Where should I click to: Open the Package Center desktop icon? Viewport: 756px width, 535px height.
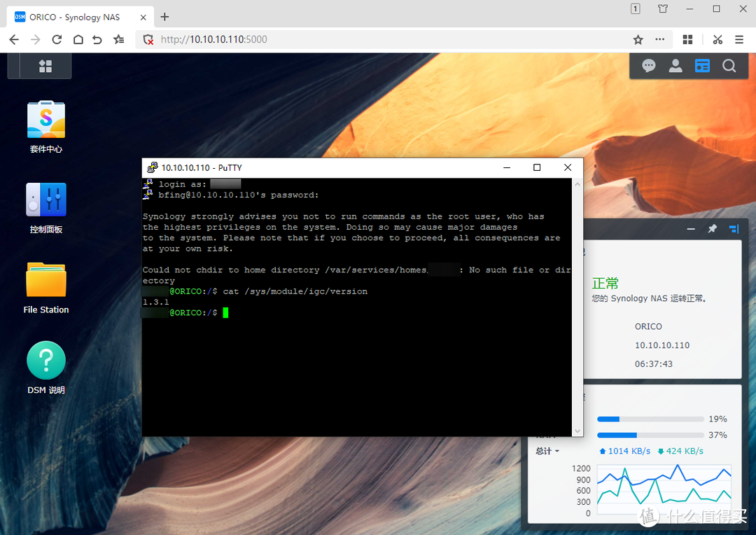click(46, 120)
